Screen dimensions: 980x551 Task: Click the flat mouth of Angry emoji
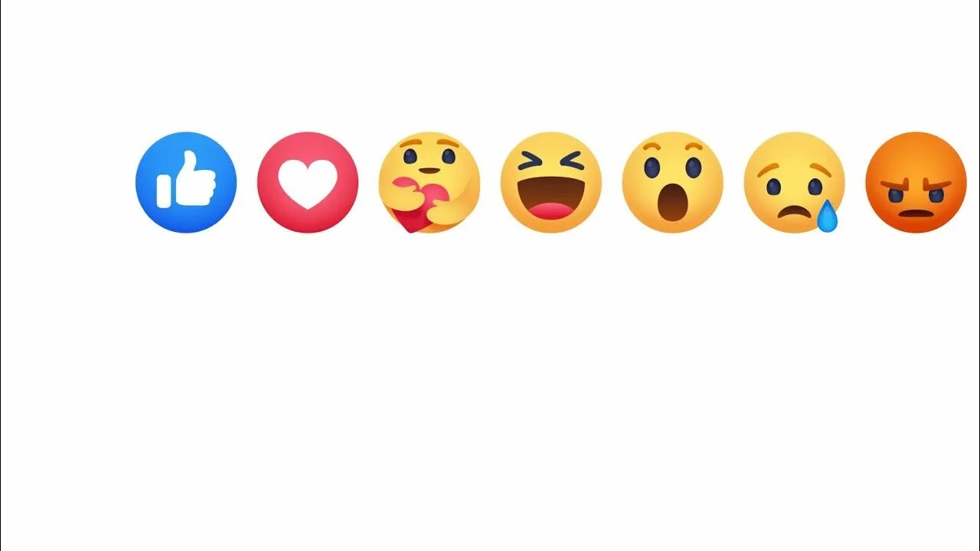pyautogui.click(x=916, y=214)
